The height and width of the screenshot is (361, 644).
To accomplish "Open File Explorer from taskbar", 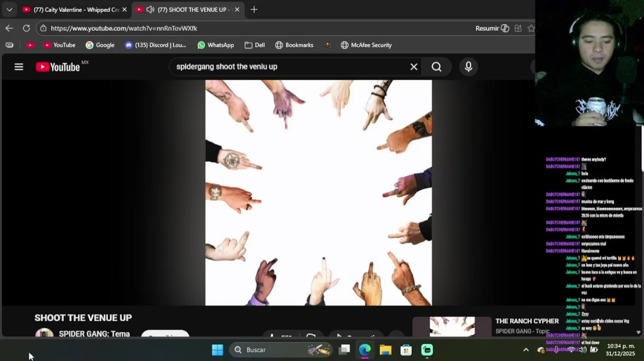I will pyautogui.click(x=385, y=350).
